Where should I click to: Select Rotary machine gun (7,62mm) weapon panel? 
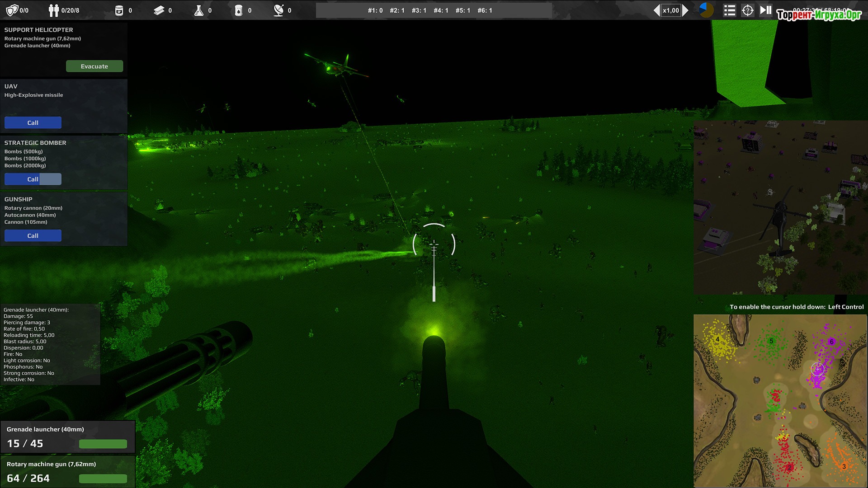coord(68,471)
